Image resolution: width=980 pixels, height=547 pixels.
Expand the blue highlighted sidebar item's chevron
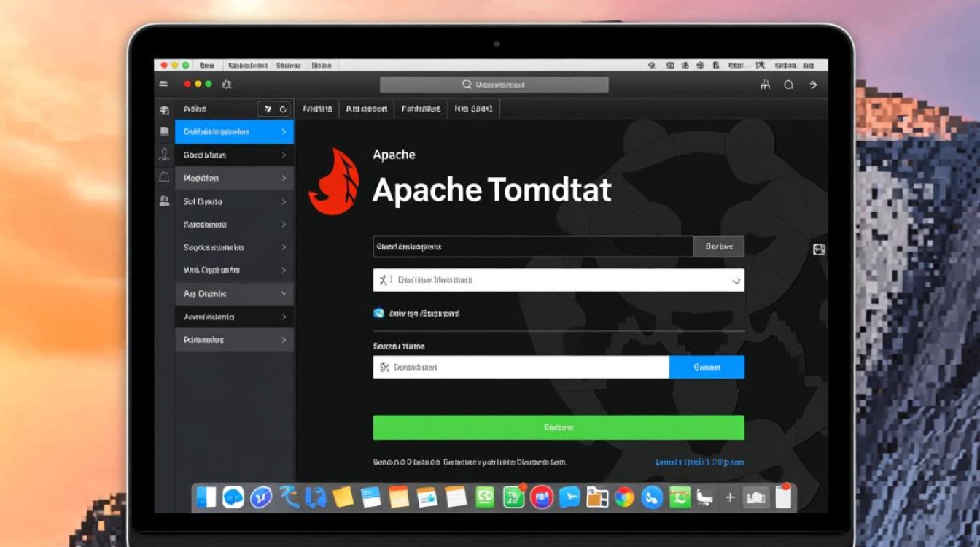click(284, 132)
